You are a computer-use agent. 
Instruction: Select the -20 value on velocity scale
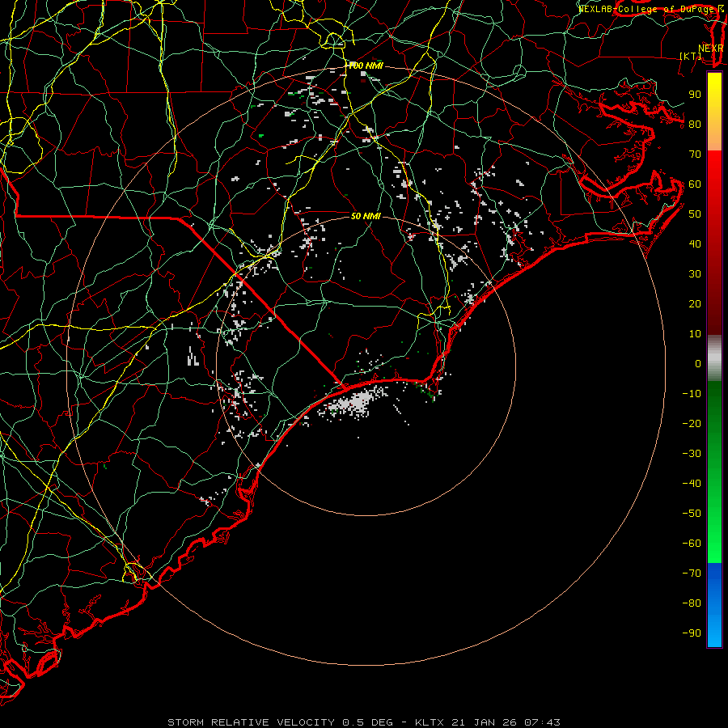click(x=692, y=424)
